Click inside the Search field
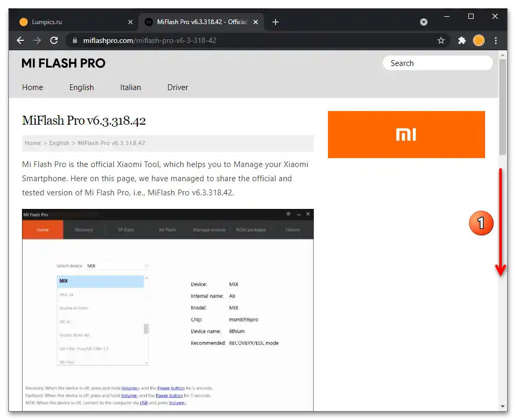 click(x=437, y=62)
